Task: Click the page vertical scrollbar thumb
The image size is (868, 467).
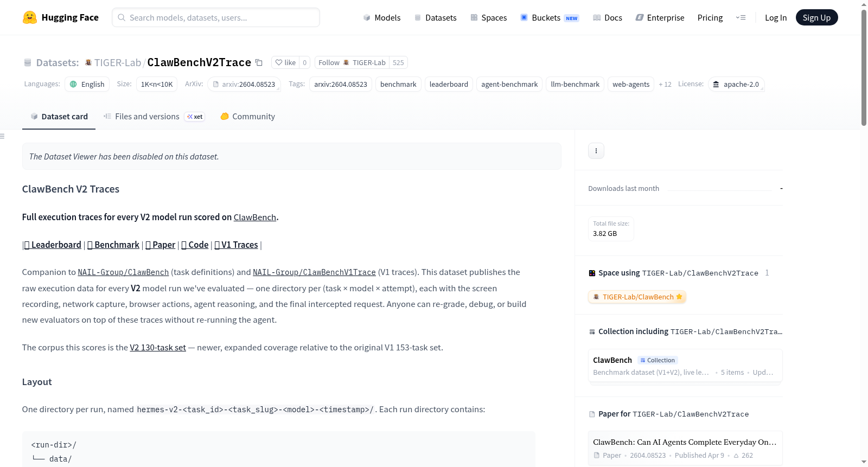Action: 864,68
